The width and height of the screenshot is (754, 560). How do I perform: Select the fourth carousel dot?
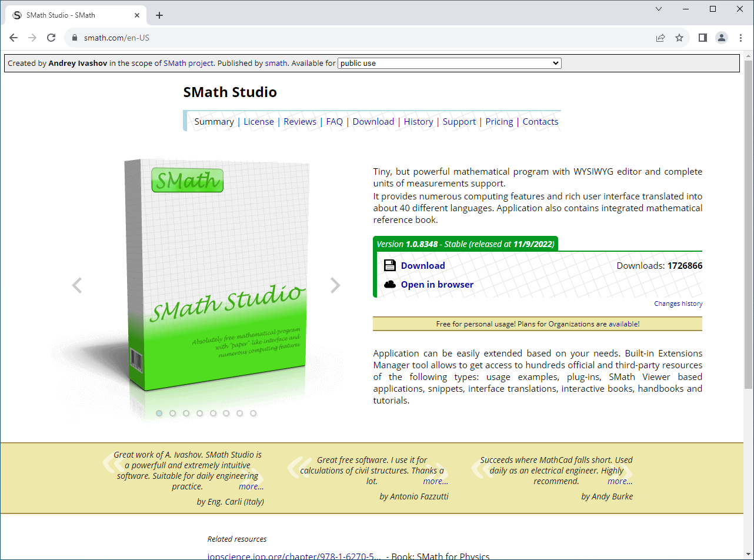click(199, 413)
